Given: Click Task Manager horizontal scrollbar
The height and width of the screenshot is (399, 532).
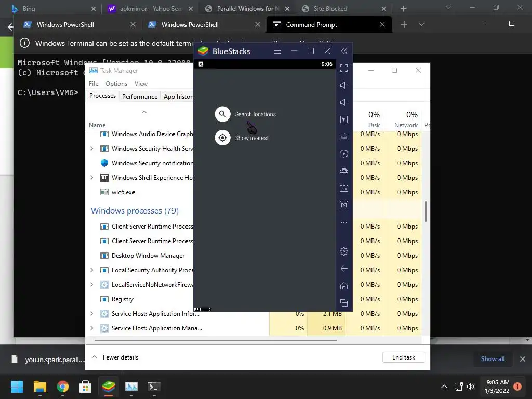Looking at the screenshot, I should pos(216,340).
